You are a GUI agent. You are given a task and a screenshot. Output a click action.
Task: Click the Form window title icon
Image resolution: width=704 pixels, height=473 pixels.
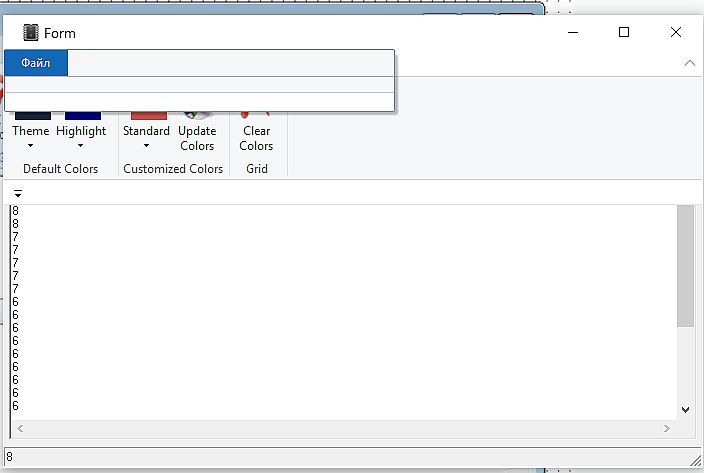pyautogui.click(x=30, y=32)
